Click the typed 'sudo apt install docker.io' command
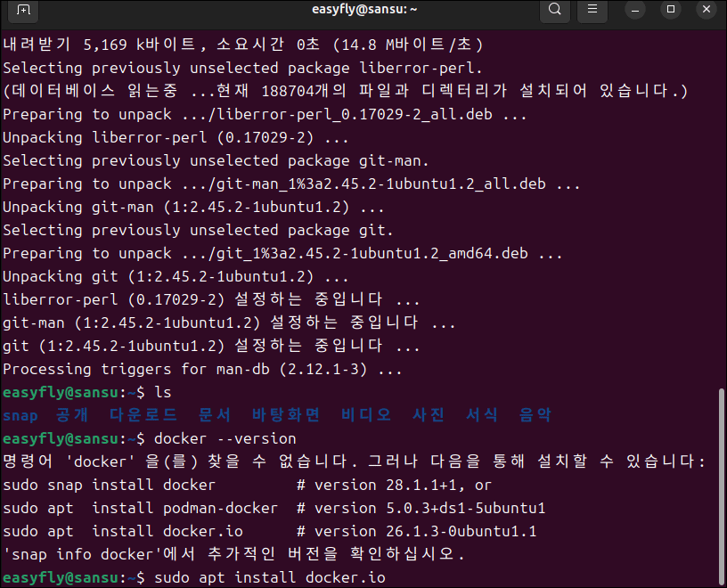Screen dimensions: 727x588 (x=269, y=578)
